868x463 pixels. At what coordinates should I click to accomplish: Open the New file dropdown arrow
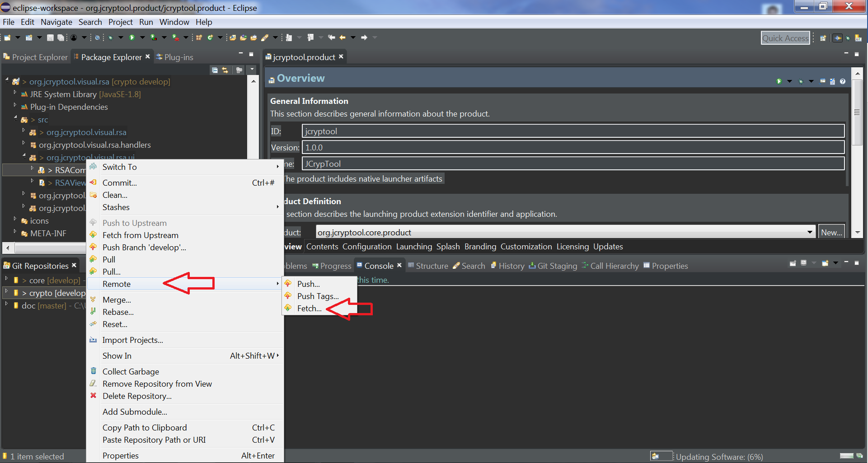click(18, 37)
